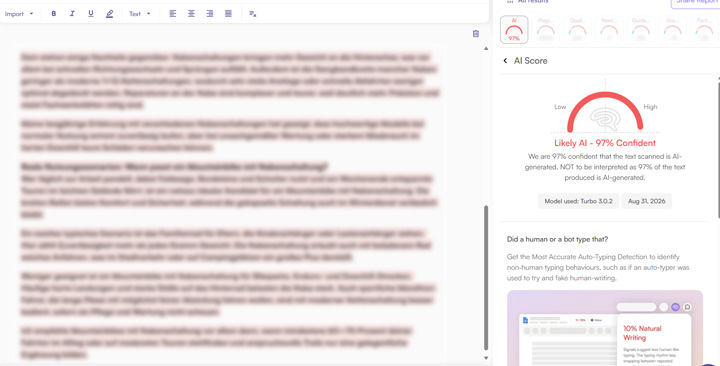
Task: Select the Fact check score tab
Action: 704,30
